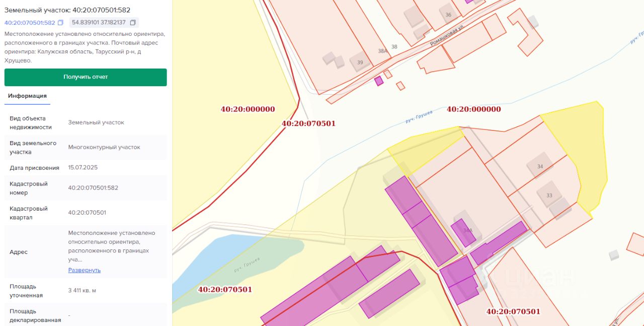Click the Ромашковая ул. street label on map

446,35
